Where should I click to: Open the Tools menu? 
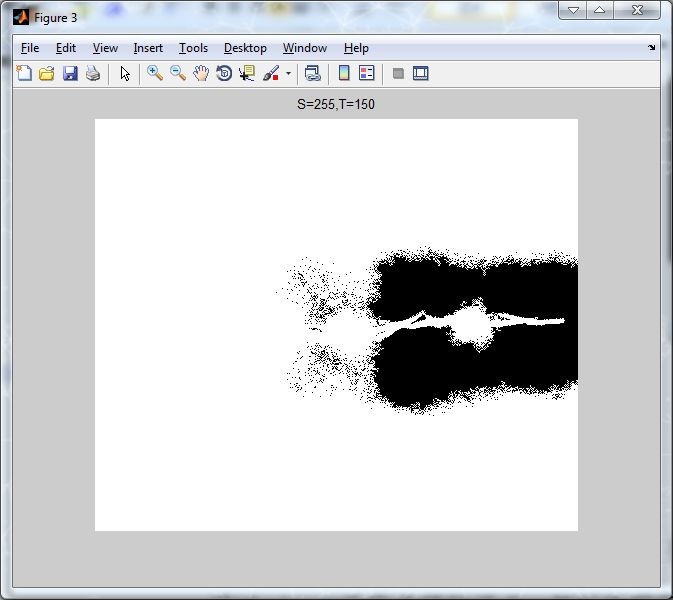pos(193,48)
